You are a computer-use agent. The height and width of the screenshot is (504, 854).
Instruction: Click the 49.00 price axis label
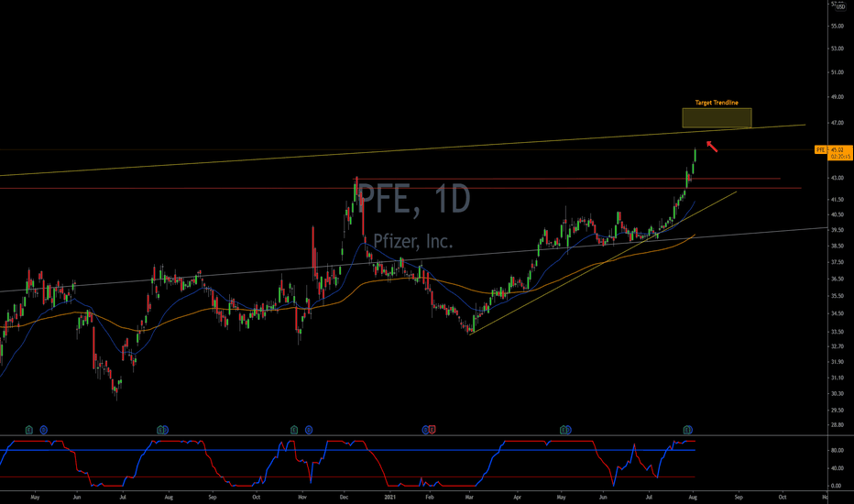(838, 97)
